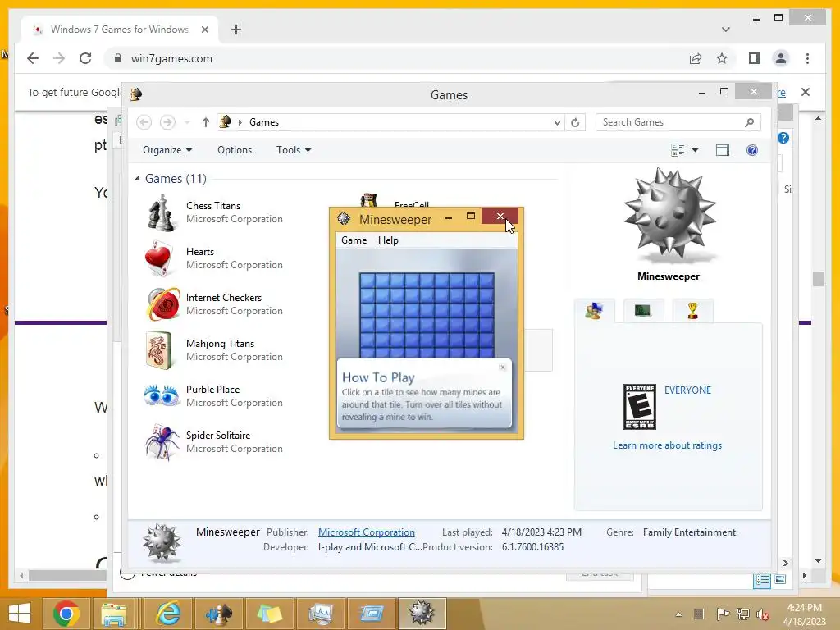Open recent locations dropdown in Games explorer

(187, 122)
